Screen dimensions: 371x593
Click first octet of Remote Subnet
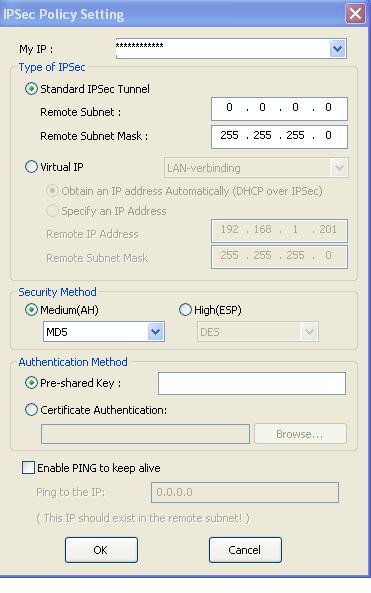(229, 107)
